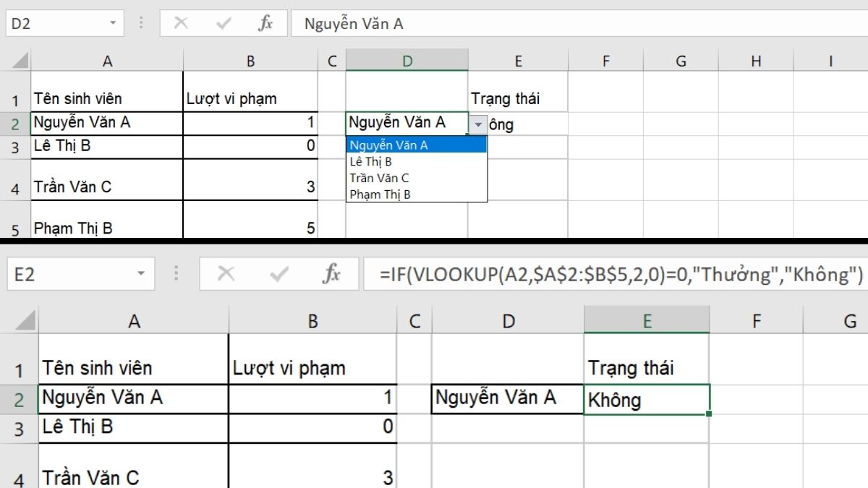Click Insert Function fx in top formula bar
The height and width of the screenshot is (488, 868).
tap(265, 23)
